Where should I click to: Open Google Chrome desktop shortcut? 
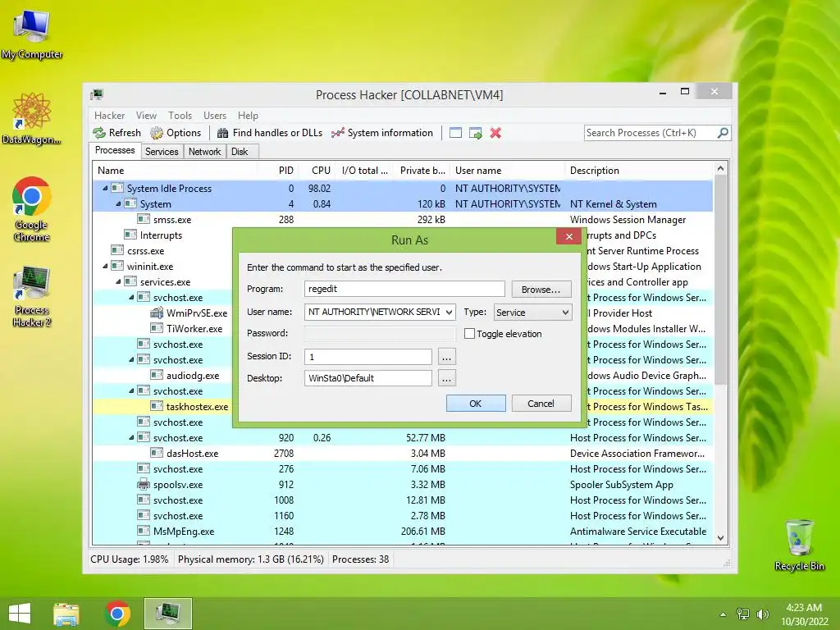(32, 209)
